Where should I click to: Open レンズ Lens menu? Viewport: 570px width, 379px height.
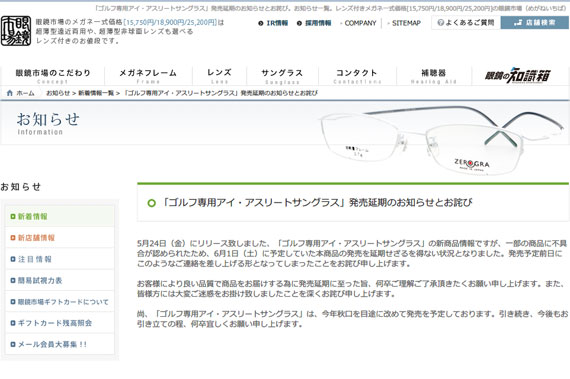click(x=219, y=76)
